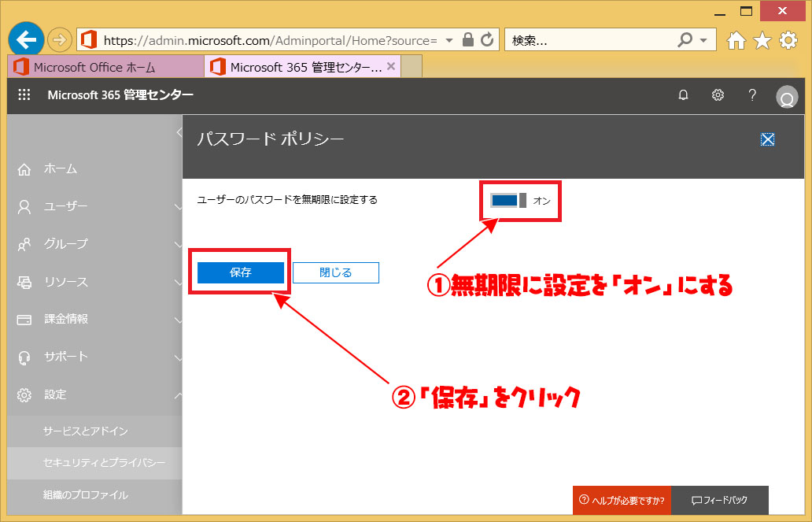Click the ユーザー person icon in sidebar
This screenshot has width=812, height=522.
tap(24, 207)
